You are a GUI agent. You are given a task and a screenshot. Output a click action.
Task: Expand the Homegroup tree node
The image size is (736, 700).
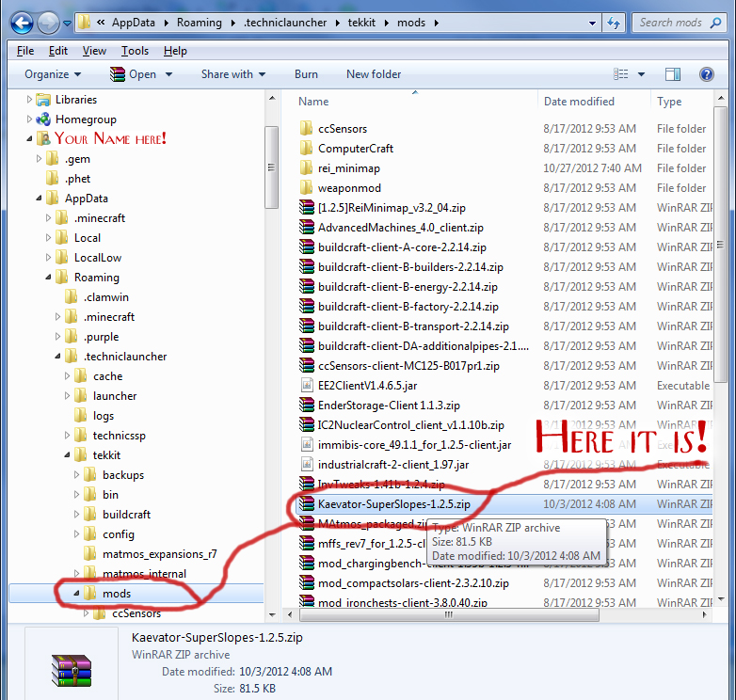pyautogui.click(x=29, y=119)
